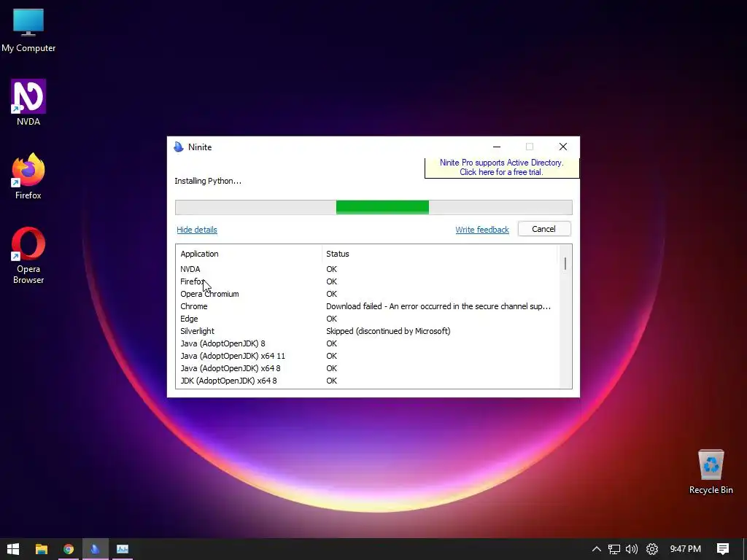Select the Recycle Bin icon

tap(711, 472)
